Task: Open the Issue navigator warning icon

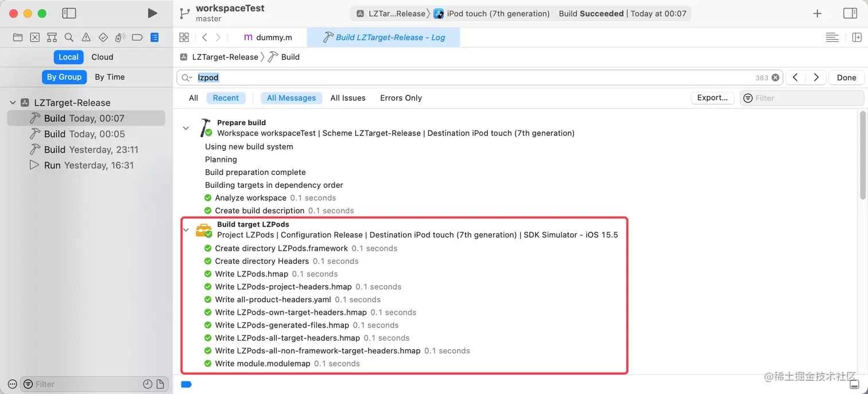Action: (x=86, y=37)
